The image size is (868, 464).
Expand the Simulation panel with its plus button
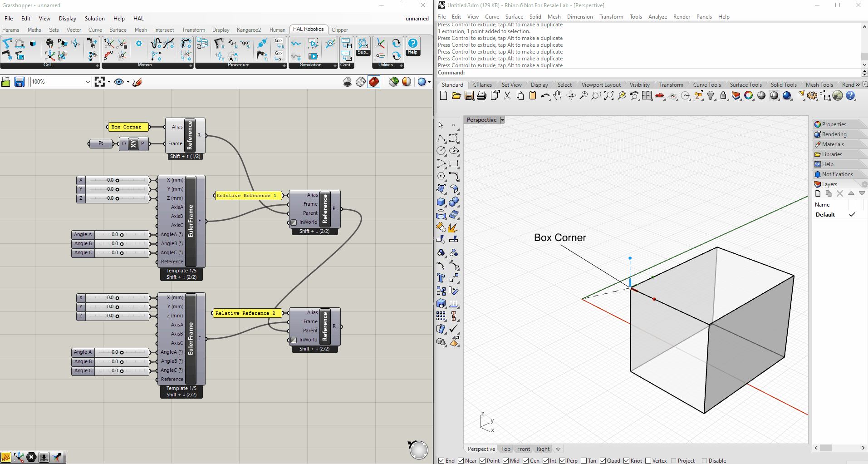pos(335,65)
